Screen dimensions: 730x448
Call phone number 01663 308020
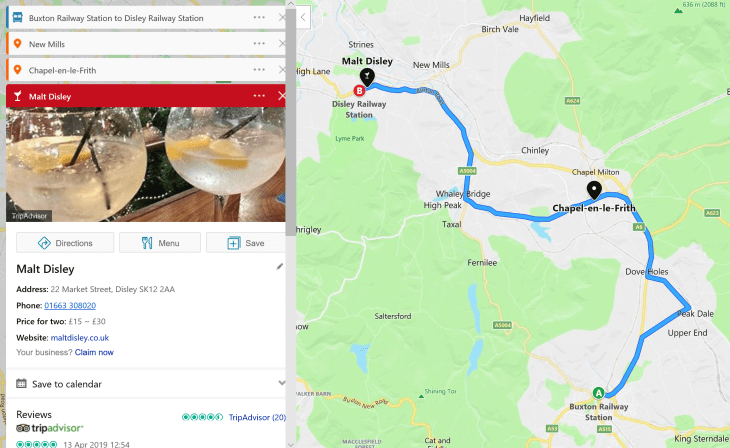pyautogui.click(x=70, y=305)
